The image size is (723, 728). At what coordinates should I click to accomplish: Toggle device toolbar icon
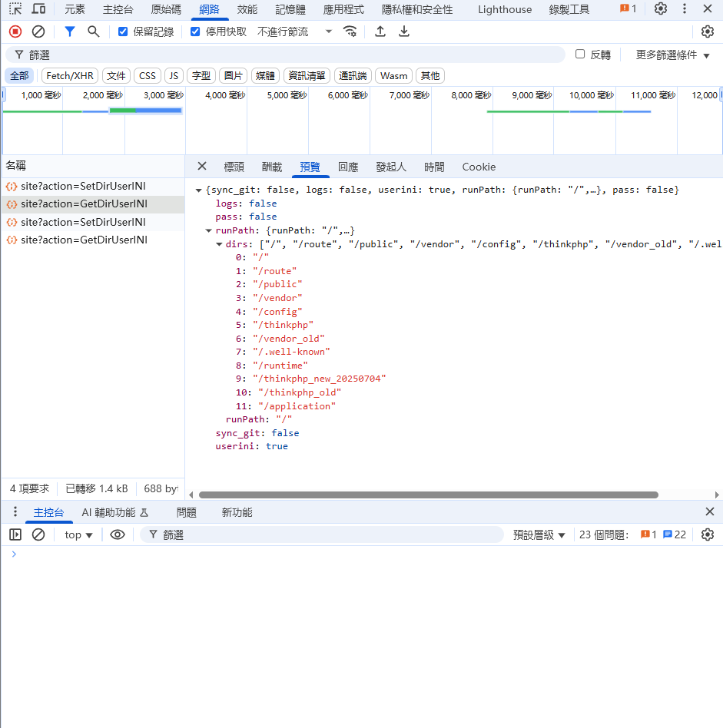pos(38,8)
